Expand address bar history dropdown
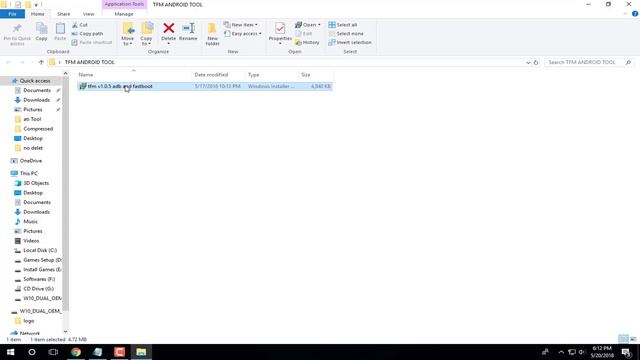Screen dimensions: 640x360 click(528, 62)
